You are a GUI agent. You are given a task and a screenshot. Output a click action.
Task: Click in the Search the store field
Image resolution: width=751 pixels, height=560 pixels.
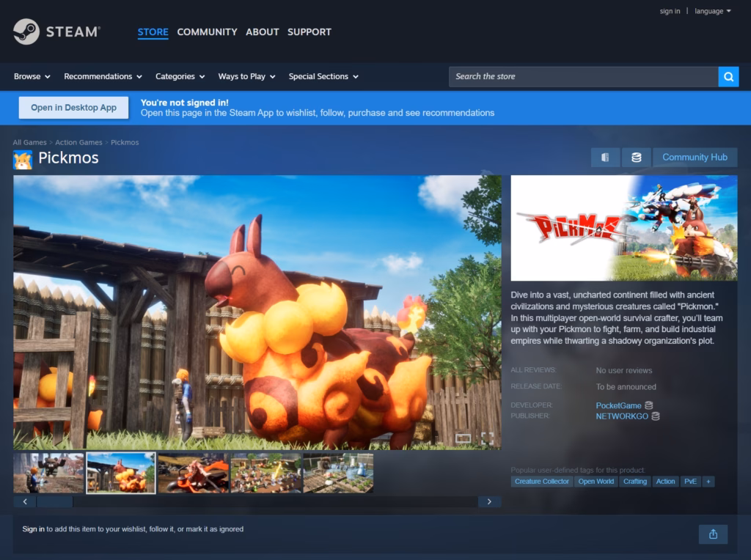(583, 76)
